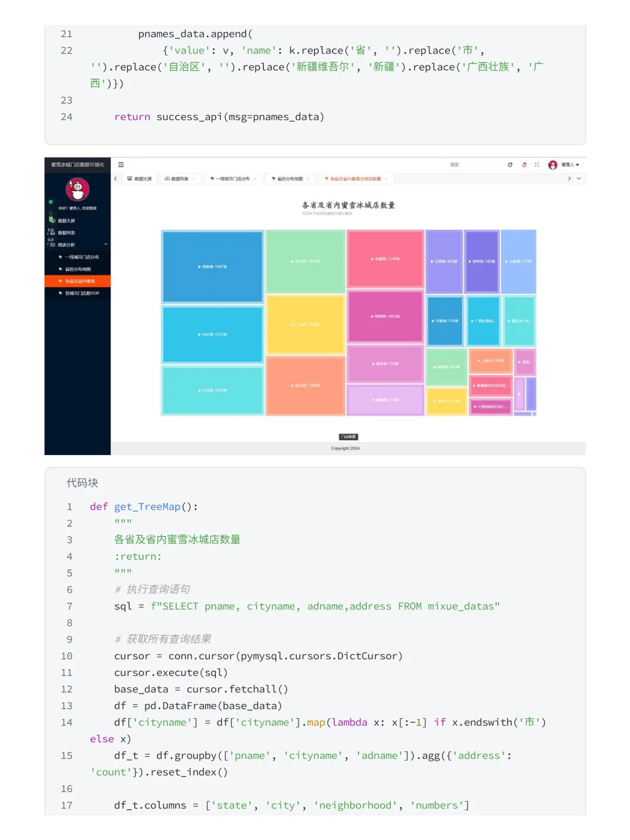Screen dimensions: 630x840
Task: Close the 省份分布地图 tab
Action: point(309,178)
